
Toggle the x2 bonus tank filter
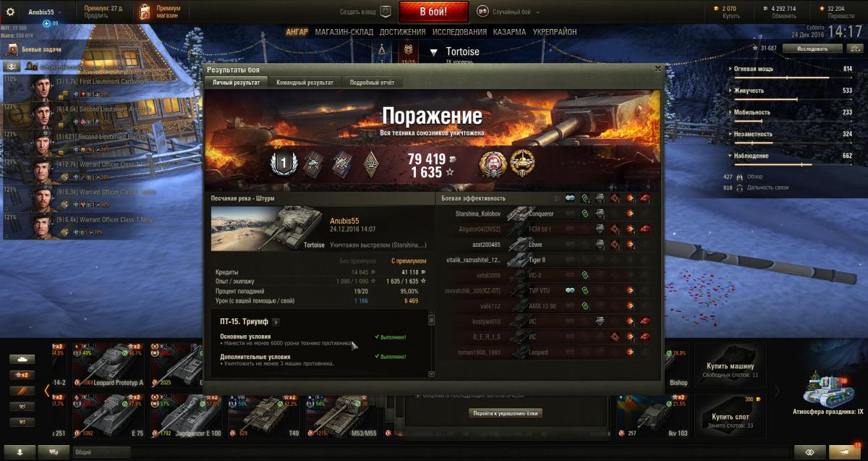(21, 375)
